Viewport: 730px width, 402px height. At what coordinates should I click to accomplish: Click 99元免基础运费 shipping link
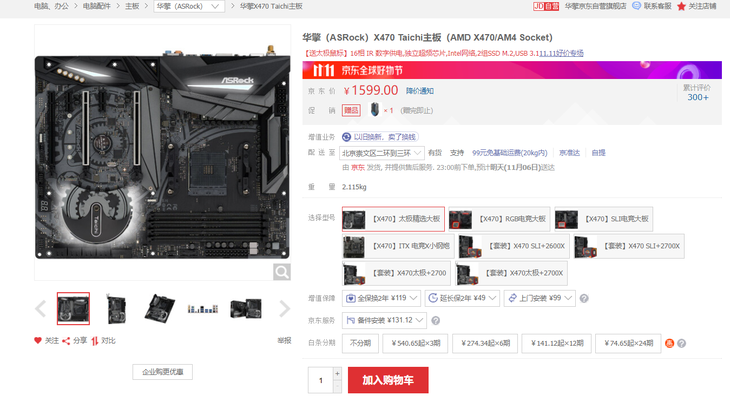[510, 153]
